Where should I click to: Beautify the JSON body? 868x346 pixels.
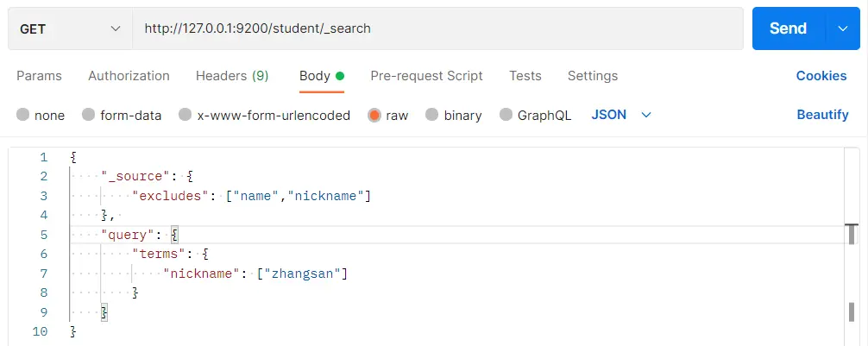tap(821, 115)
